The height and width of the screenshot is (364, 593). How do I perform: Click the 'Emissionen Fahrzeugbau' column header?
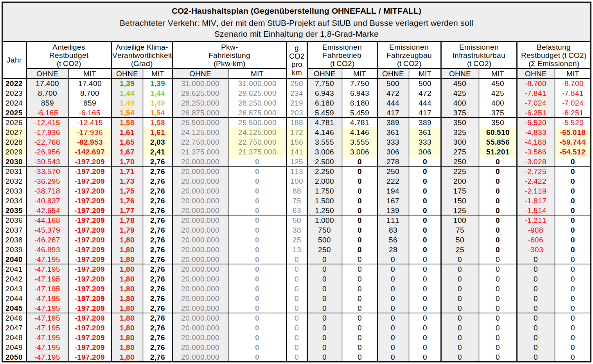[409, 56]
